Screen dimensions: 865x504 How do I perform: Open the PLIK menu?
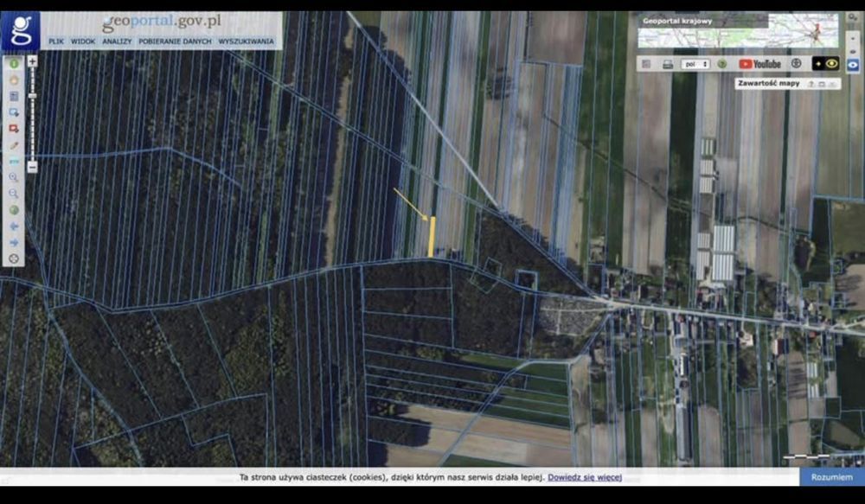click(x=56, y=41)
